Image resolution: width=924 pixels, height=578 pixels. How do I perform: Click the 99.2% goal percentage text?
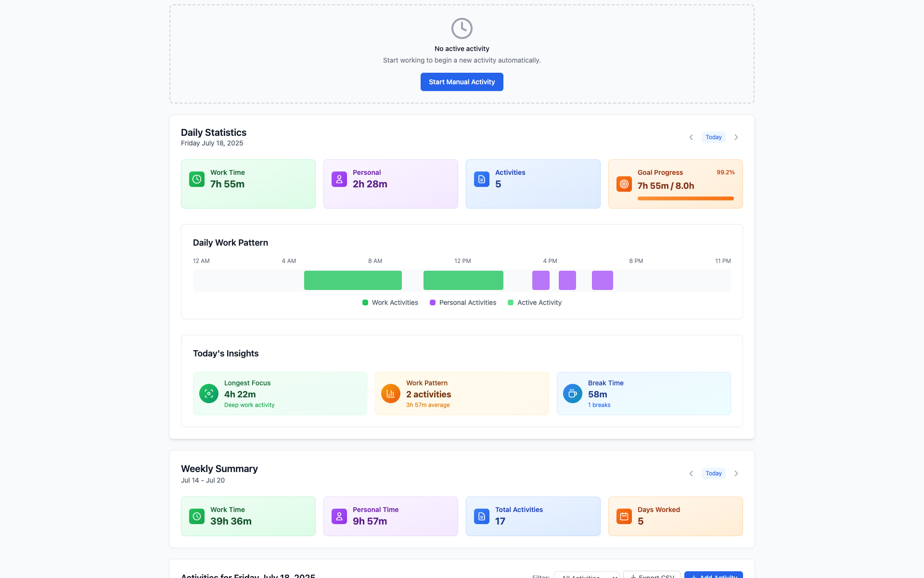tap(726, 172)
